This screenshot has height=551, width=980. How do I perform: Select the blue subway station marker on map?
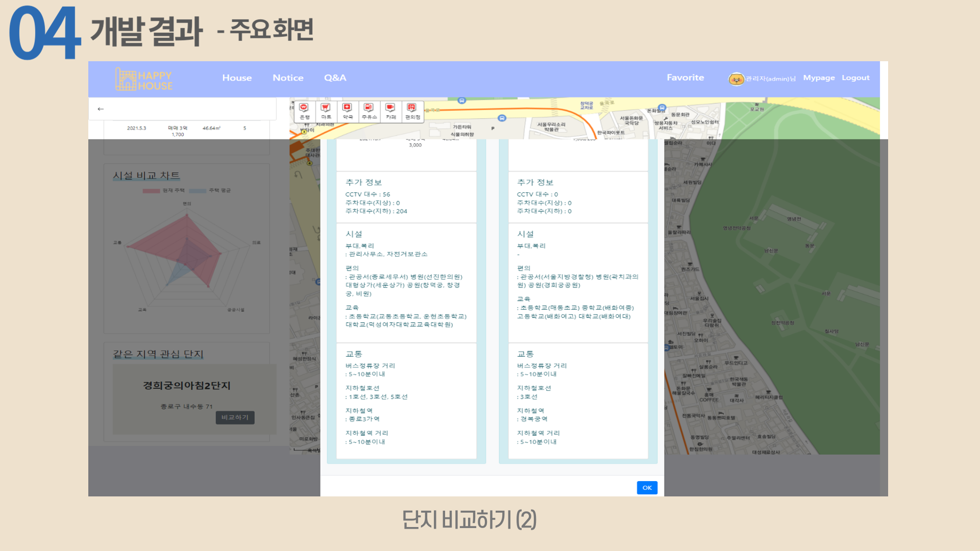coord(502,118)
